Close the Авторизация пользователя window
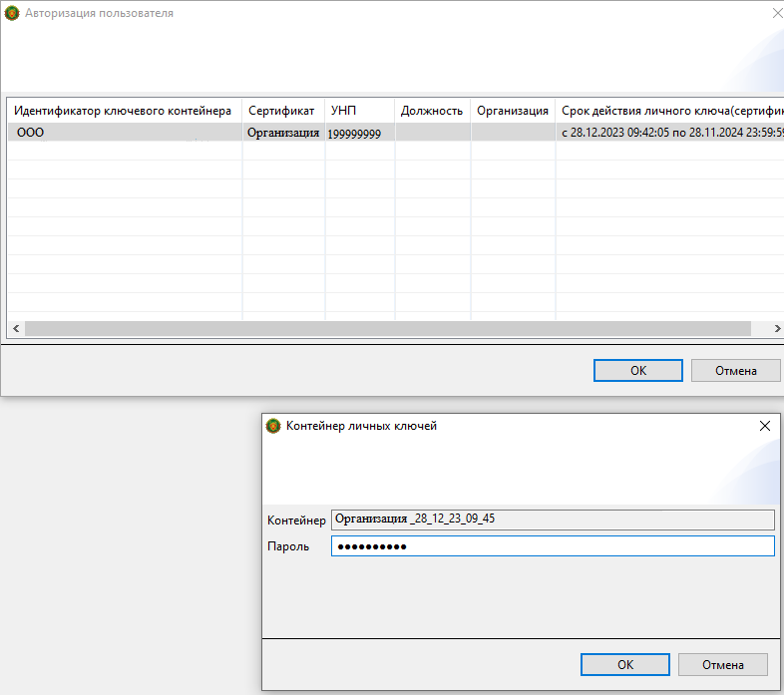Viewport: 784px width, 695px height. [x=776, y=13]
